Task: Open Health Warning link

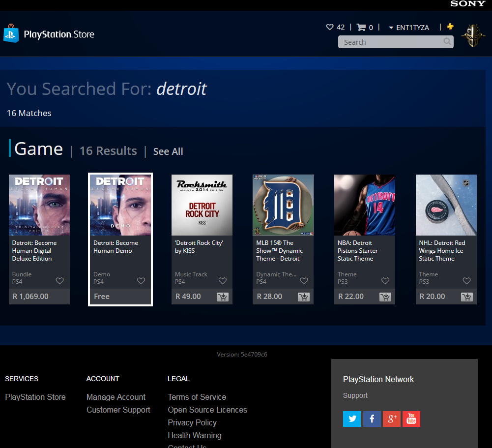Action: pos(195,435)
